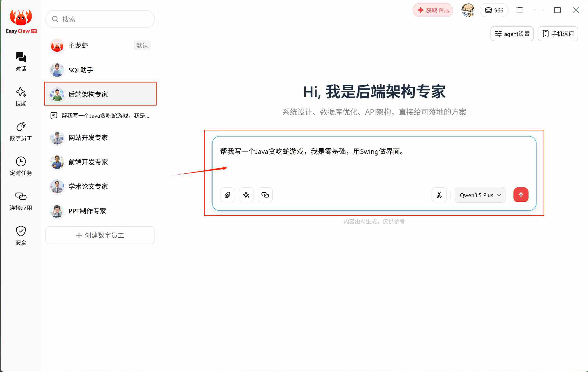Minimize the EasyClaw window
Viewport: 588px width, 372px height.
coord(538,10)
